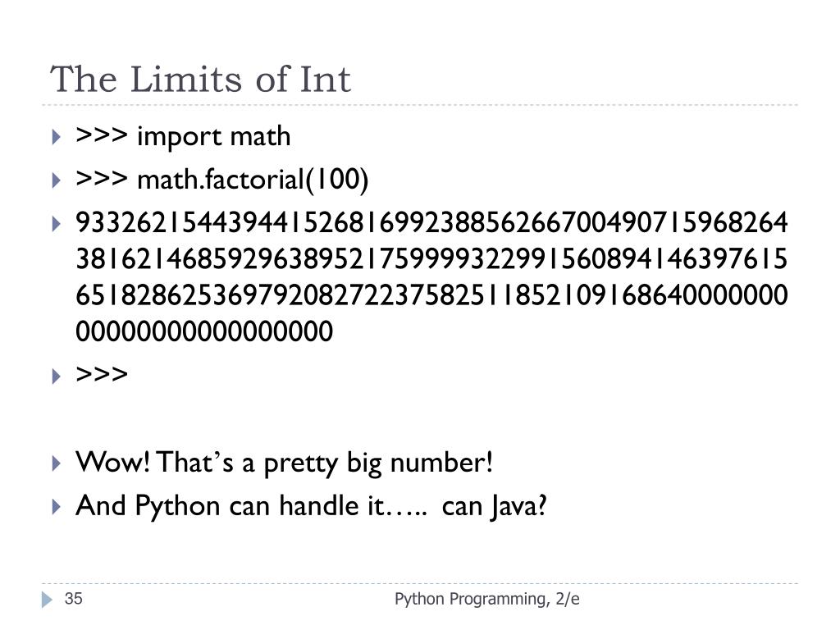Click the bullet arrow beside the long number
Screen dimensions: 840x630
tap(56, 223)
